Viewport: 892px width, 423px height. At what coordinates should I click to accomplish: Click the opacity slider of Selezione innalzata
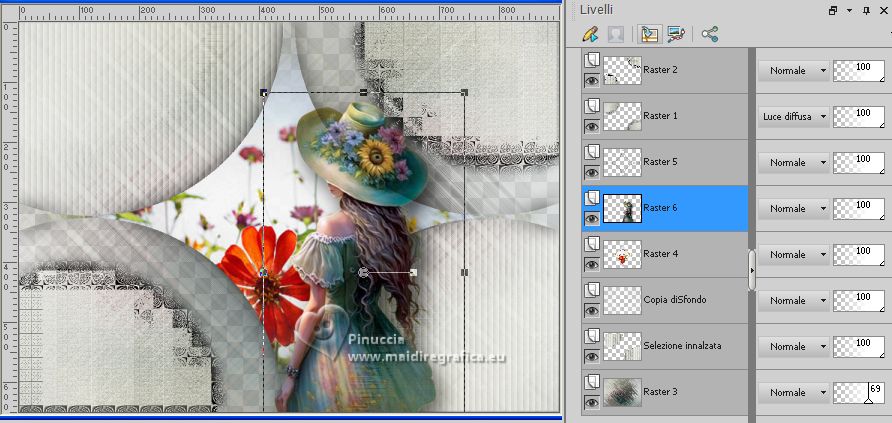click(859, 347)
